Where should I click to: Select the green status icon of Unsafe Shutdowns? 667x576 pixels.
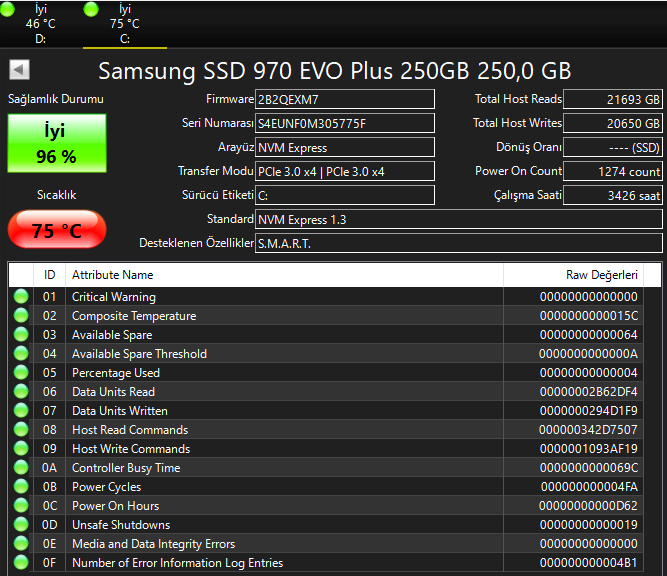pyautogui.click(x=21, y=524)
